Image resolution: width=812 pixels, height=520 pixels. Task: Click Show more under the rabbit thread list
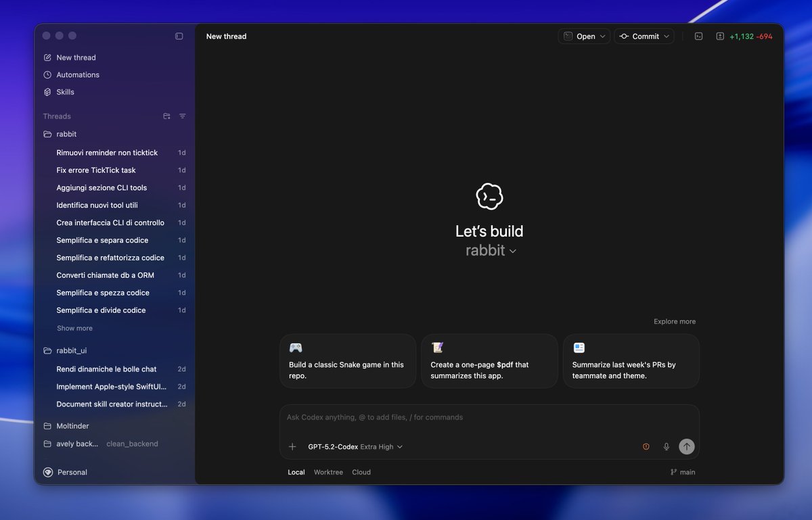pyautogui.click(x=74, y=328)
